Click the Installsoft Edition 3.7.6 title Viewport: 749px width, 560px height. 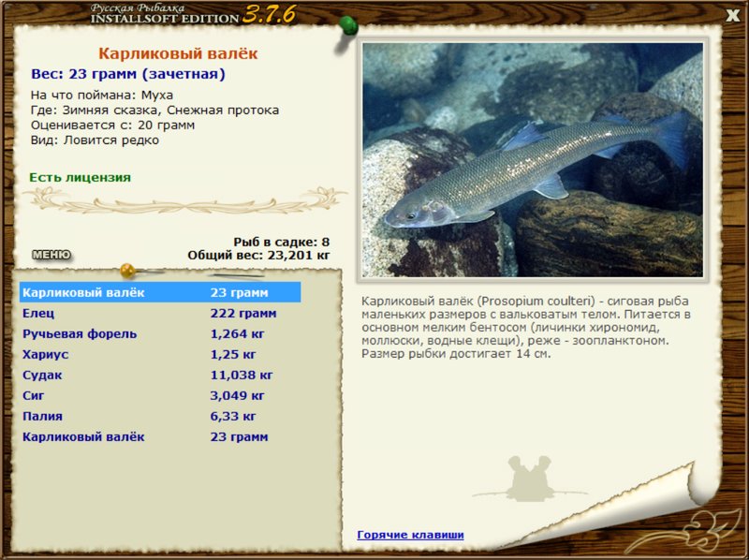coord(194,14)
